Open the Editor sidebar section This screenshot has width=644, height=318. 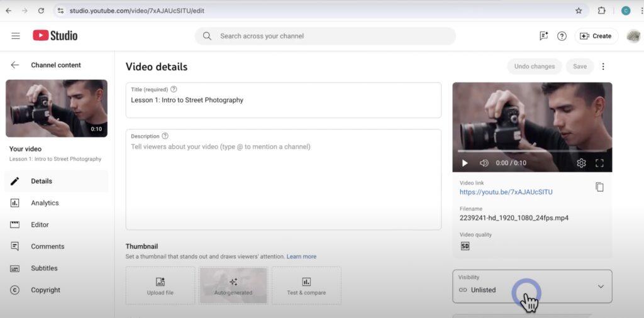(x=40, y=224)
